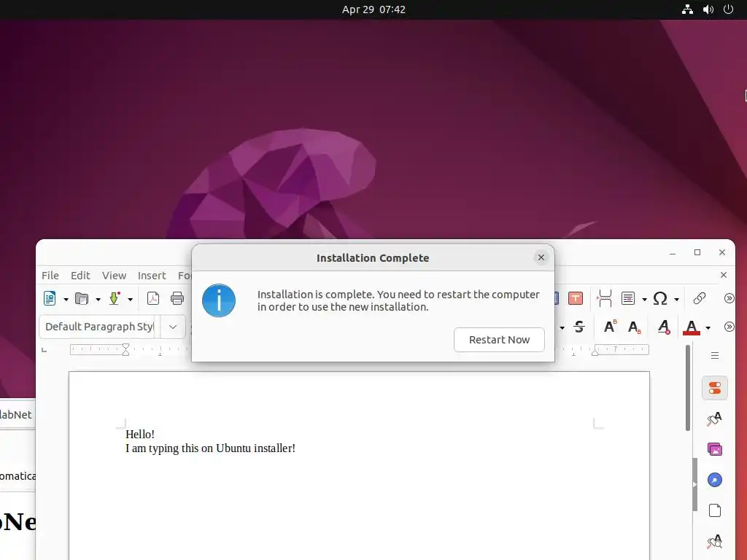Open the power menu icon in top bar

point(728,9)
